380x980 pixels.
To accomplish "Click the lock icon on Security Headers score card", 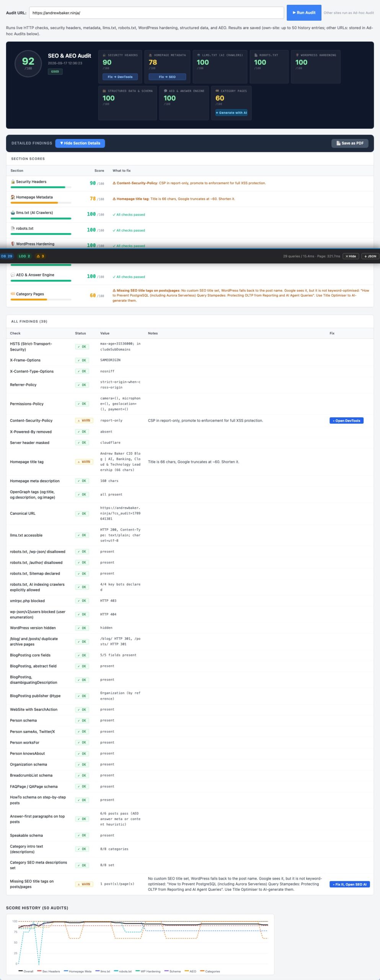I will [104, 55].
